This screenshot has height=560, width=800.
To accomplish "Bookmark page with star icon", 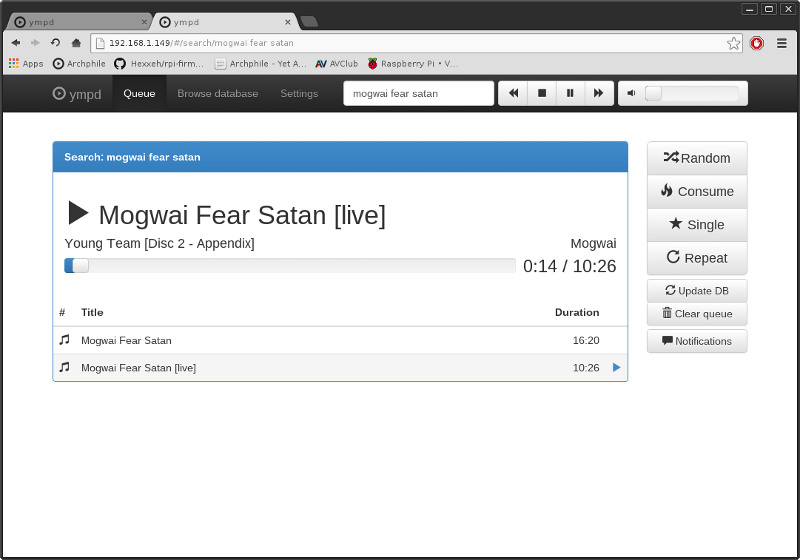I will [x=733, y=43].
